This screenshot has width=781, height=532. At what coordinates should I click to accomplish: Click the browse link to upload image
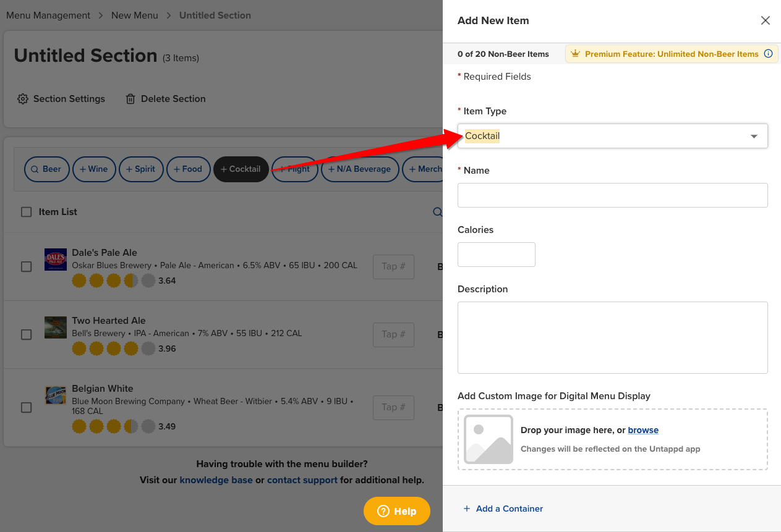click(643, 430)
